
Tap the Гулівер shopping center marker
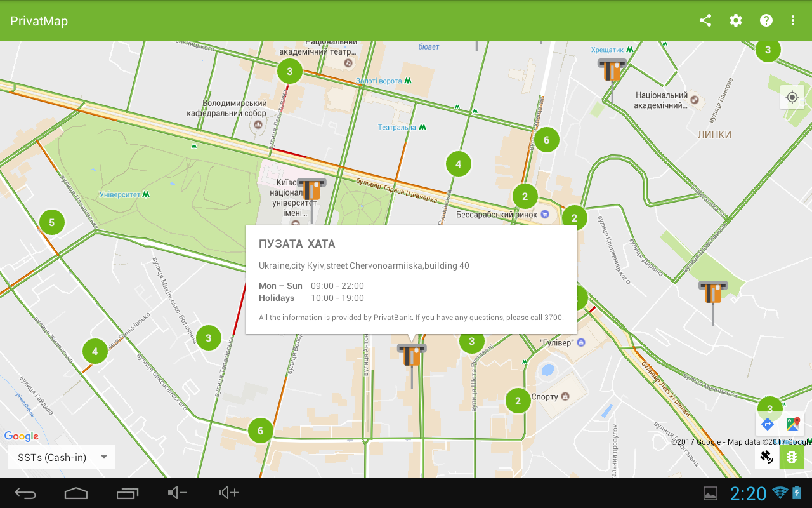pos(581,342)
